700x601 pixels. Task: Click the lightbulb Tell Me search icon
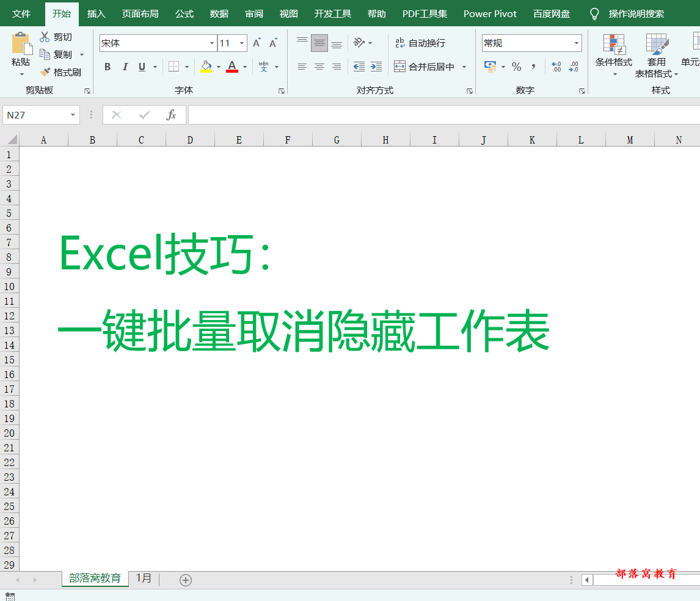[x=594, y=14]
